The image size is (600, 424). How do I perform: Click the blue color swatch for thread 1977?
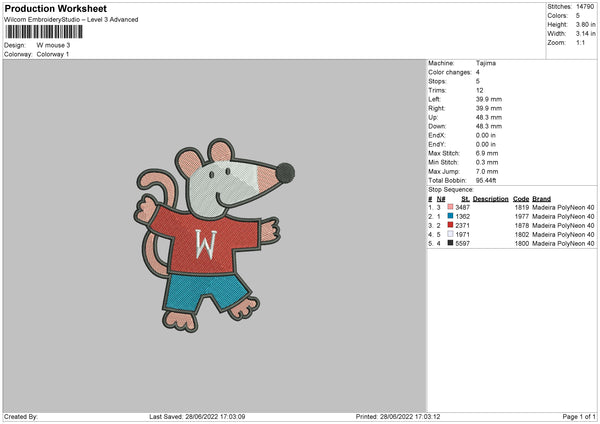pos(450,216)
